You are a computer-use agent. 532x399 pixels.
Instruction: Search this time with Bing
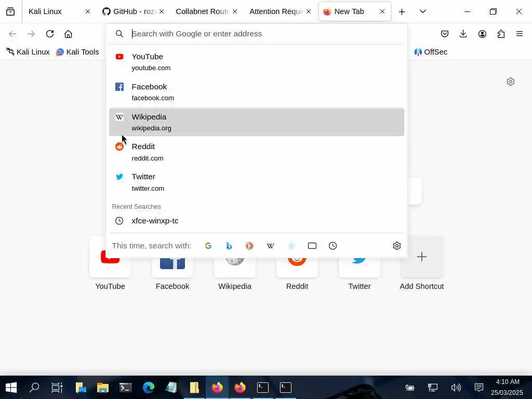(x=229, y=246)
